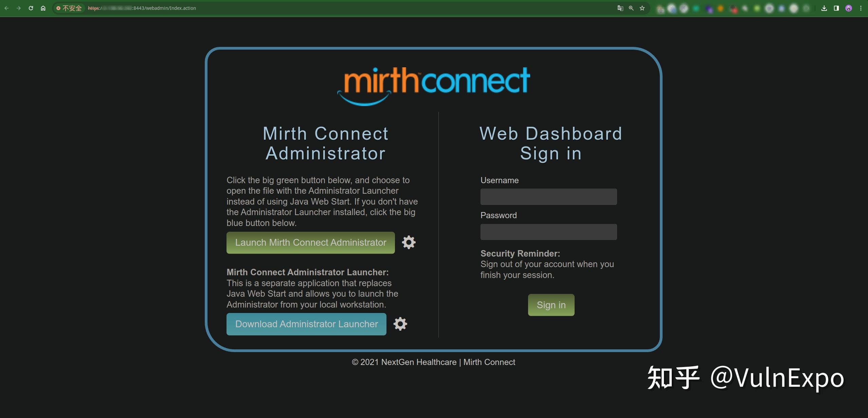Bookmark this page using the star icon
This screenshot has height=418, width=868.
coord(642,8)
